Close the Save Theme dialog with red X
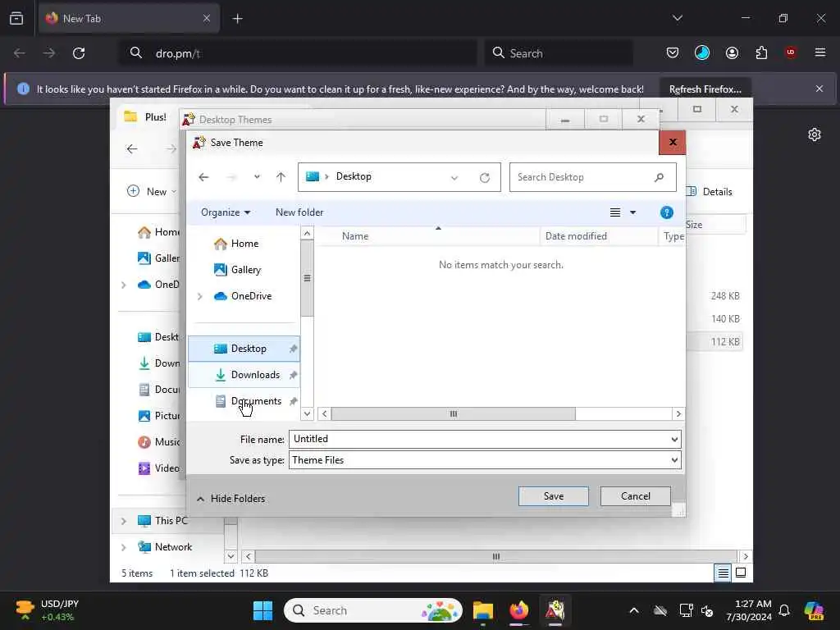Screen dimensions: 840x630 tap(673, 143)
